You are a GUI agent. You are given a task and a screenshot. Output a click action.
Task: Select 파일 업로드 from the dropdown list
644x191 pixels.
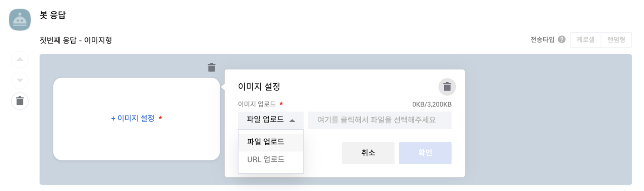pyautogui.click(x=266, y=142)
